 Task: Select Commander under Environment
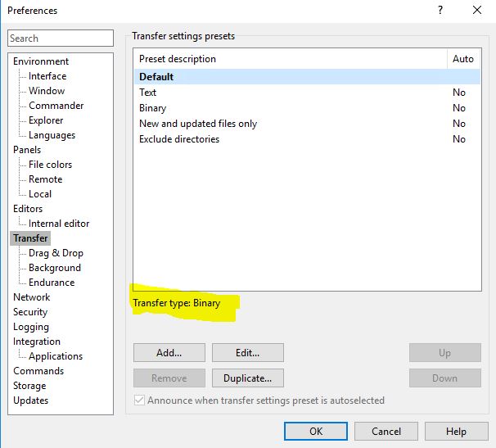tap(56, 106)
